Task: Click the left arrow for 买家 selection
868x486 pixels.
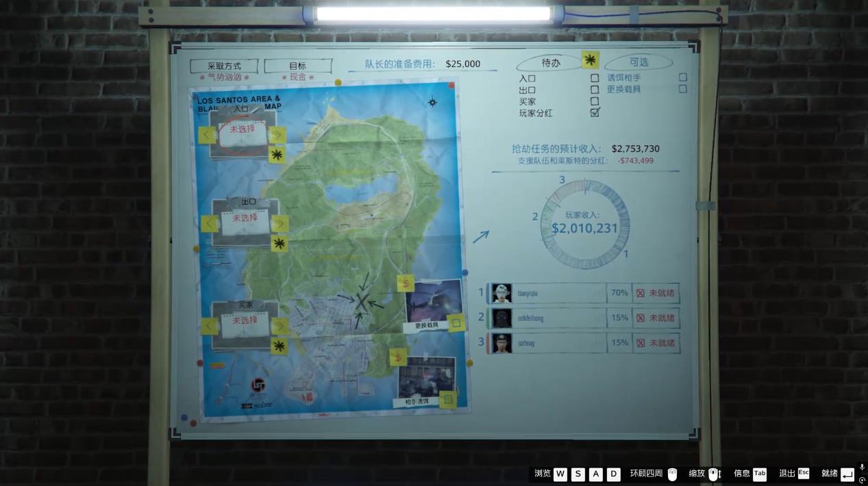Action: [210, 327]
